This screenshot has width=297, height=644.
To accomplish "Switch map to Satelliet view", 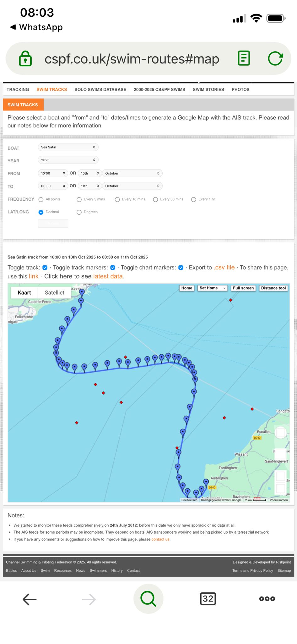I will (54, 292).
